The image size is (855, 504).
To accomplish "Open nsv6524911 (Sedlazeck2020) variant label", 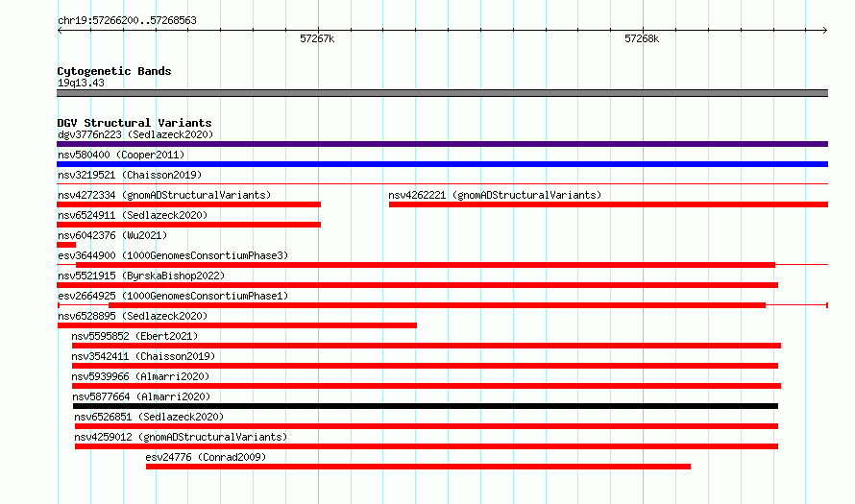I will 133,215.
